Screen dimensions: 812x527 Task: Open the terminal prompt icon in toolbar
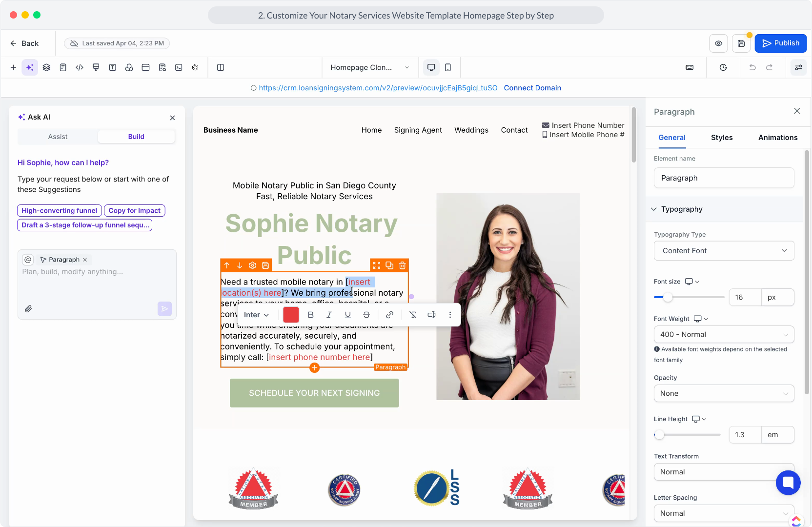pos(179,67)
